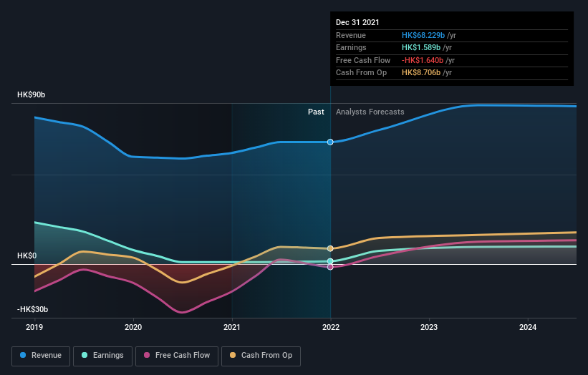Viewport: 588px width, 375px height.
Task: Select the 2021 x-axis label
Action: click(232, 328)
